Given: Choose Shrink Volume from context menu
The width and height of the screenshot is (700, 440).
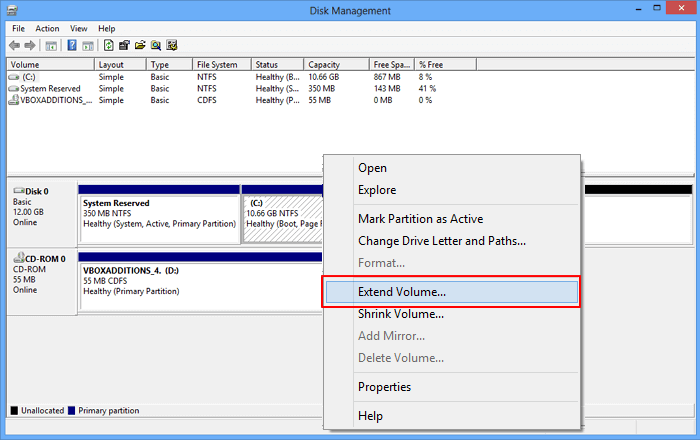Looking at the screenshot, I should pos(400,314).
